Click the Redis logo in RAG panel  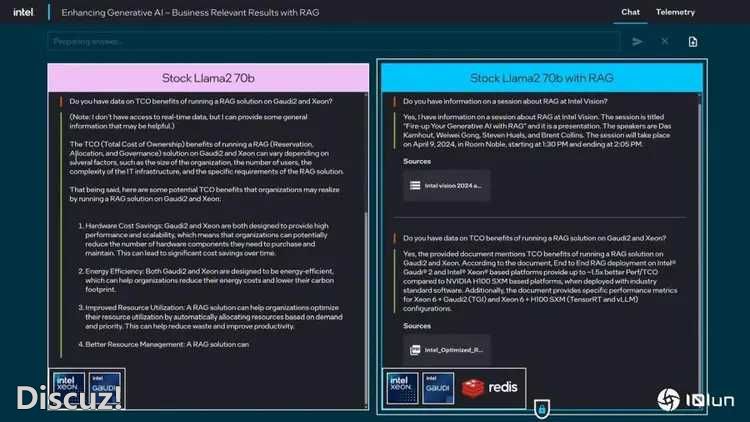pos(489,387)
